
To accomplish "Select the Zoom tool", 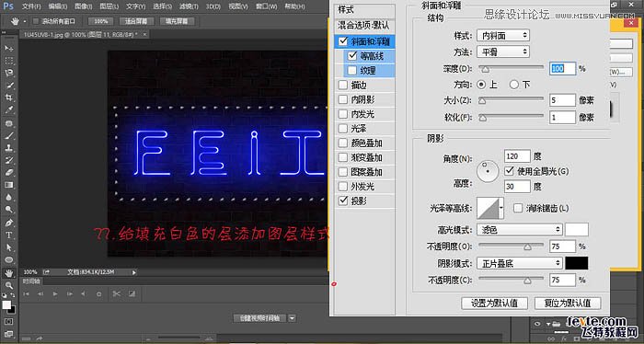I will tap(9, 285).
